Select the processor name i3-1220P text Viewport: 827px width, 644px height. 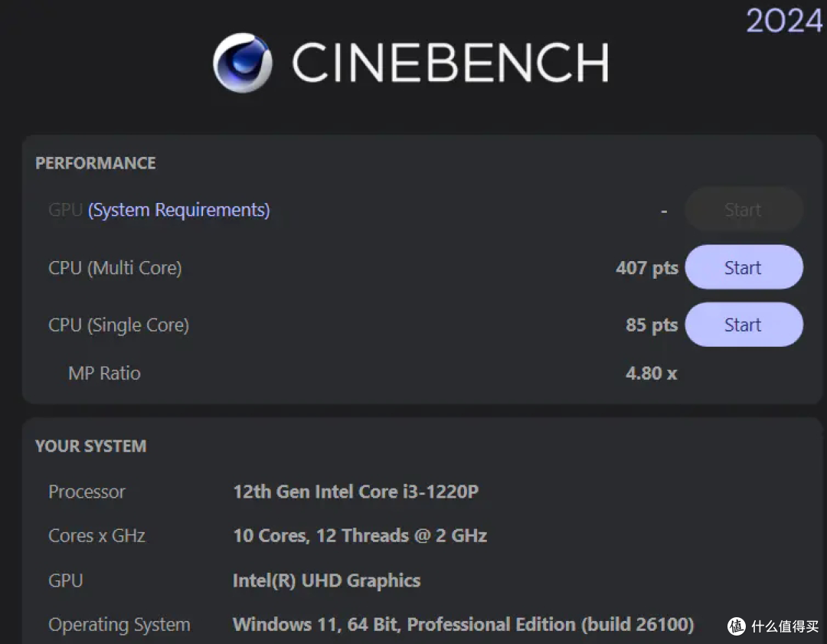click(x=356, y=492)
